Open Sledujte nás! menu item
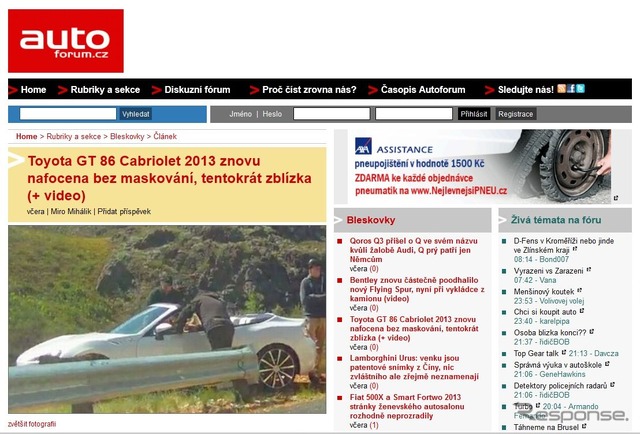This screenshot has height=434, width=640. click(x=526, y=89)
